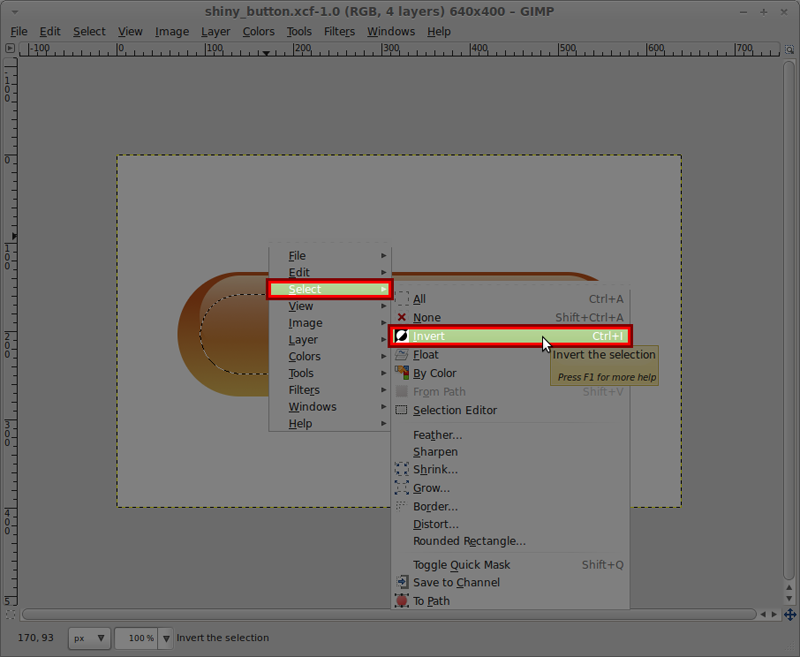Click the Shrink selection icon
This screenshot has height=657, width=800.
[403, 469]
